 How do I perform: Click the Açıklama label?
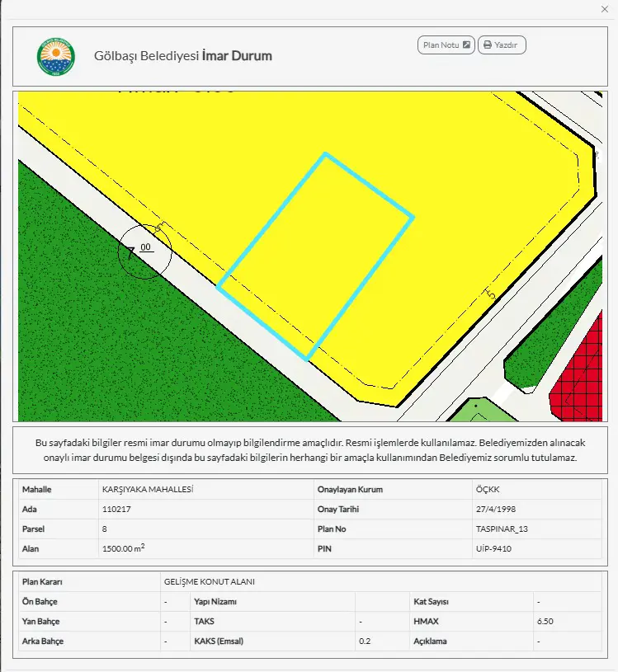430,641
